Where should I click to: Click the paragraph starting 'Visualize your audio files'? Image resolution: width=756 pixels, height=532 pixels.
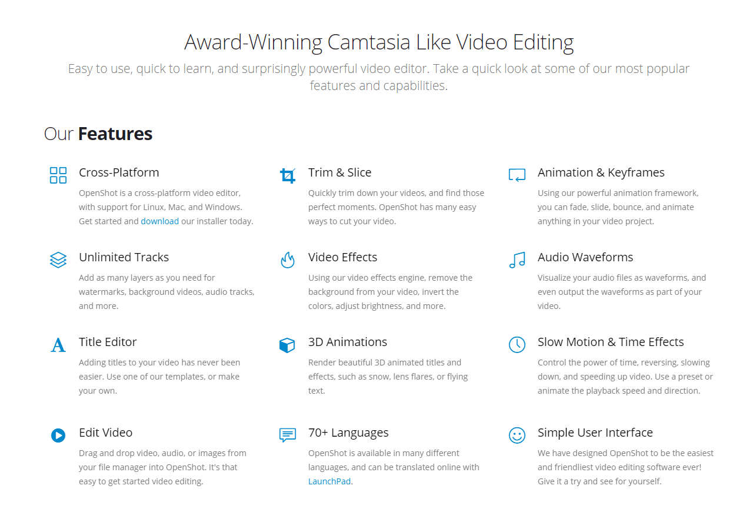[x=622, y=292]
